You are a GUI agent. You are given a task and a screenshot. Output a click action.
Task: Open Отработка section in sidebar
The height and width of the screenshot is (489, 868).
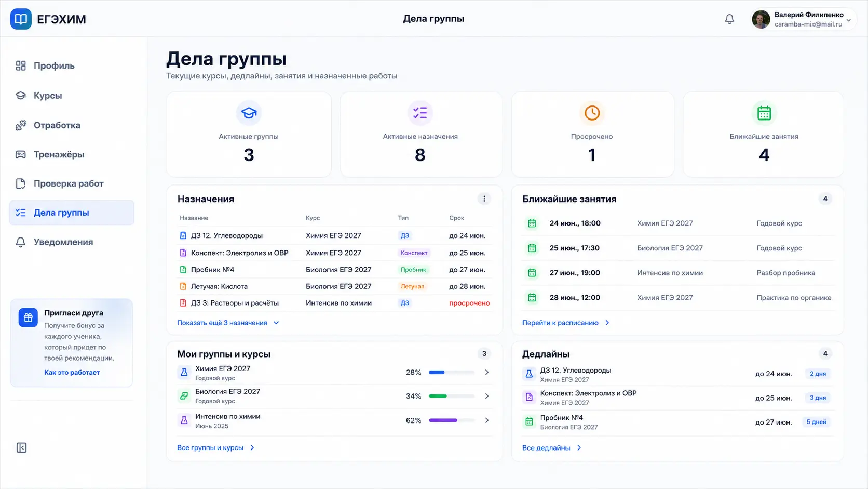[72, 125]
